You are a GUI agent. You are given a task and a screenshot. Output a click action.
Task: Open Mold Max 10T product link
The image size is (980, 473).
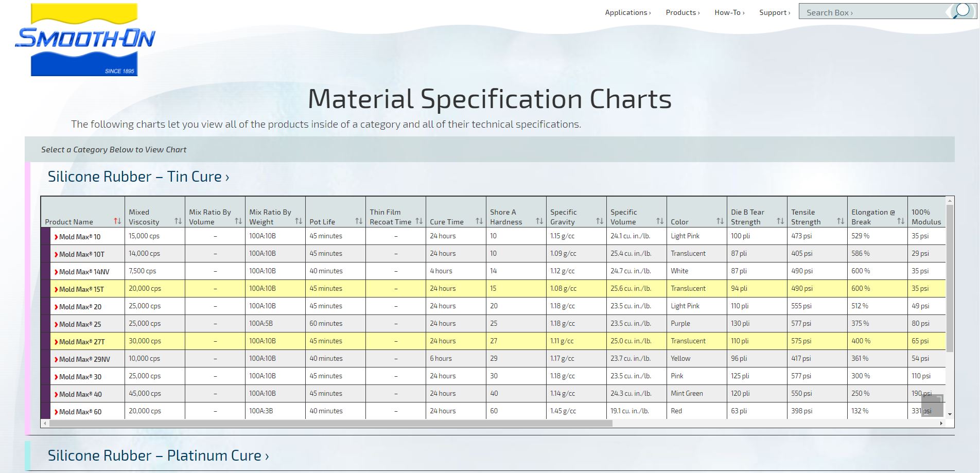(x=79, y=254)
